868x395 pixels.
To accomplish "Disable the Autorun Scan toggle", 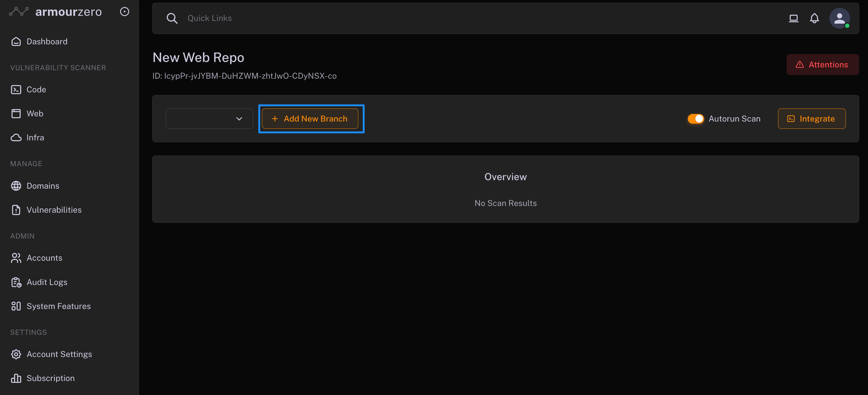I will click(695, 119).
